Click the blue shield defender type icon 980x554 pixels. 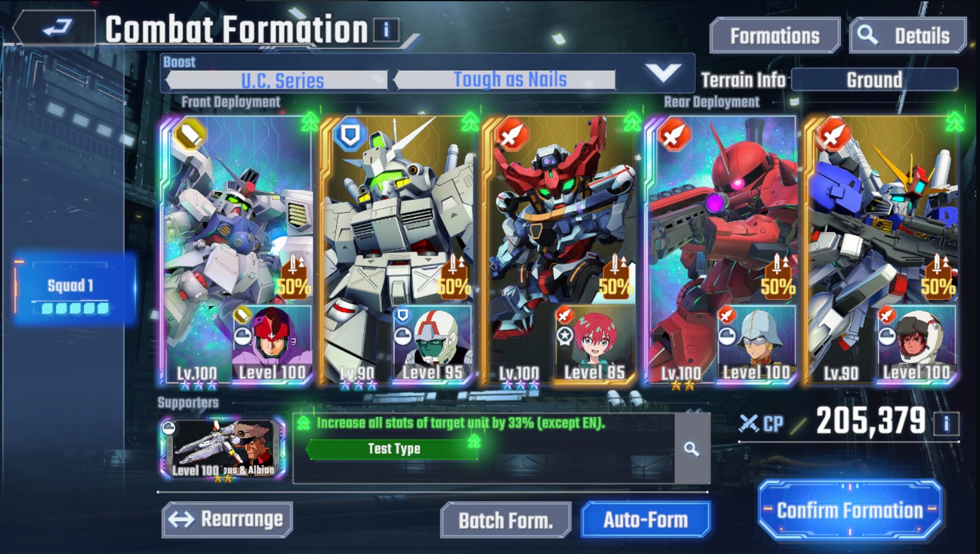pos(350,135)
